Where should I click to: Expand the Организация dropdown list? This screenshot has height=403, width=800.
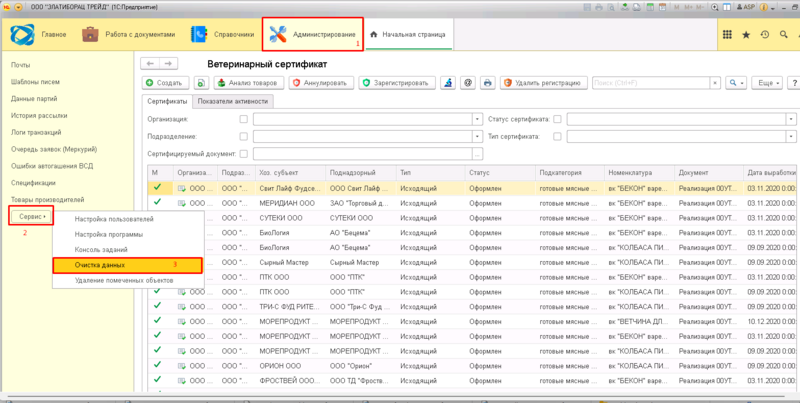click(x=476, y=118)
